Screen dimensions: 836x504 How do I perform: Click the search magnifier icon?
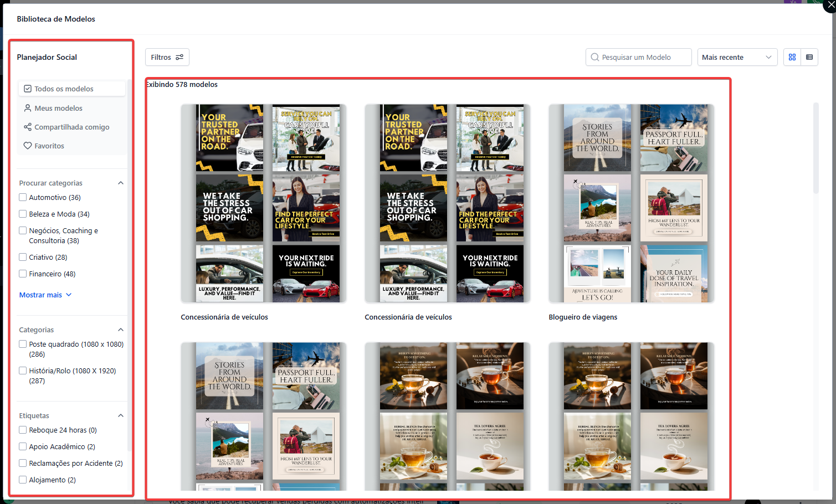pyautogui.click(x=595, y=57)
